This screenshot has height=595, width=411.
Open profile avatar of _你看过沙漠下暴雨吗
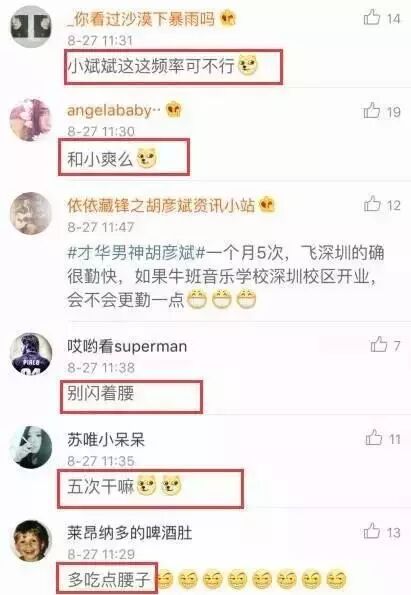coord(30,26)
